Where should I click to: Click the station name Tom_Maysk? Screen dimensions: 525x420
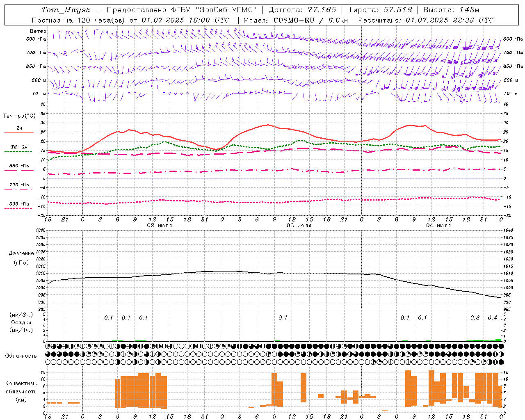[x=66, y=10]
